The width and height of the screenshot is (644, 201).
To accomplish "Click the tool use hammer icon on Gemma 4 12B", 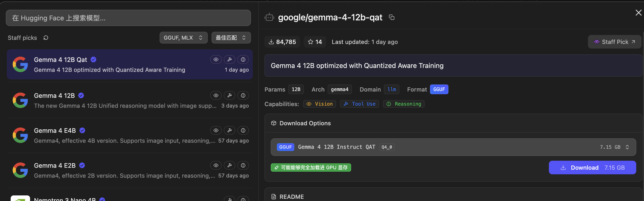I will 230,95.
